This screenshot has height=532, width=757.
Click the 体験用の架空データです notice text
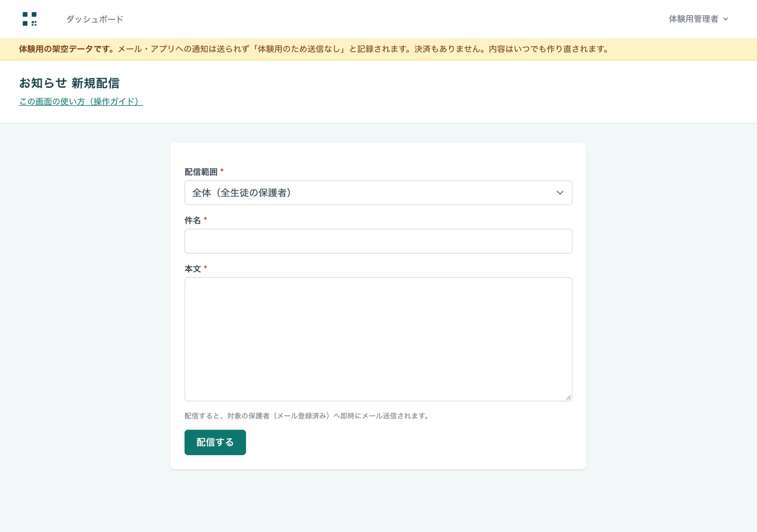tap(66, 49)
